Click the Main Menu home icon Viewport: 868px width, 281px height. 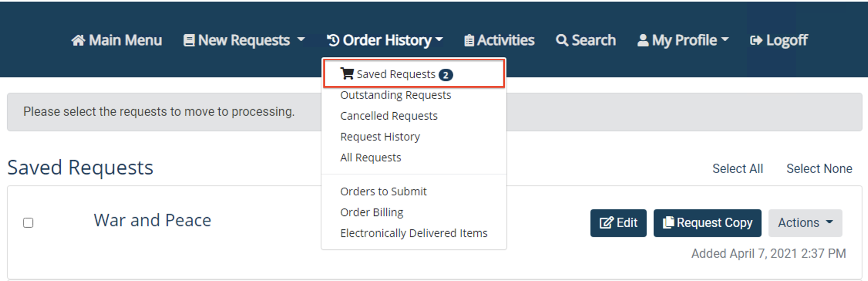79,40
